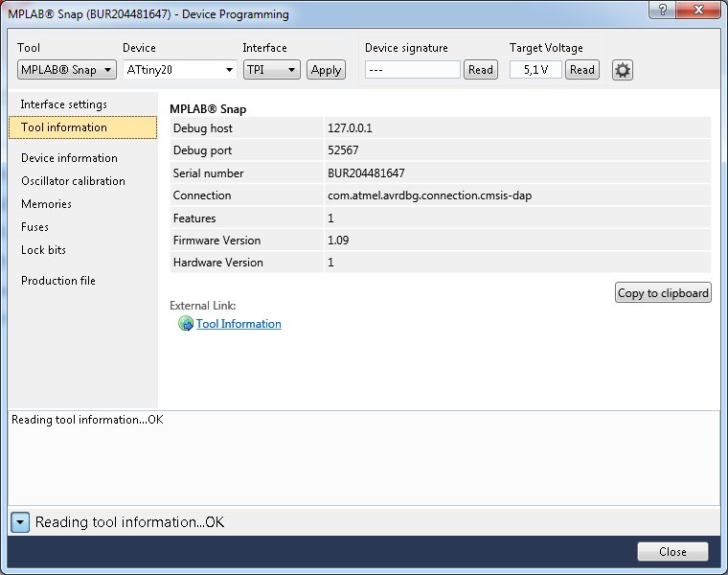Screen dimensions: 728x575
Task: Click the Apply button
Action: (x=326, y=70)
